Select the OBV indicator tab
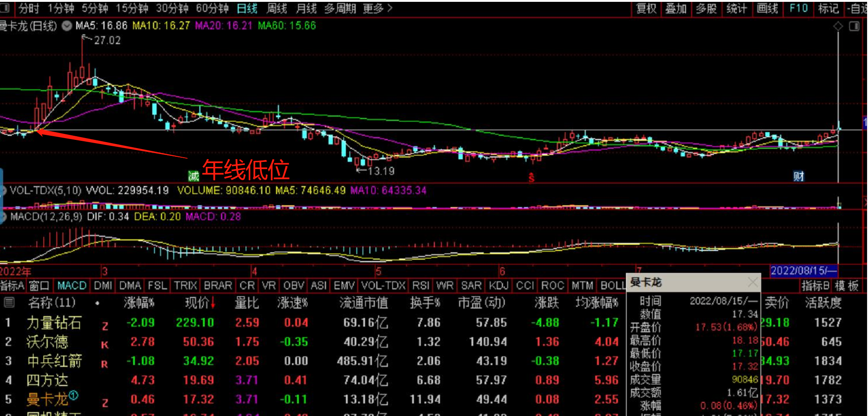The width and height of the screenshot is (868, 416). 294,286
